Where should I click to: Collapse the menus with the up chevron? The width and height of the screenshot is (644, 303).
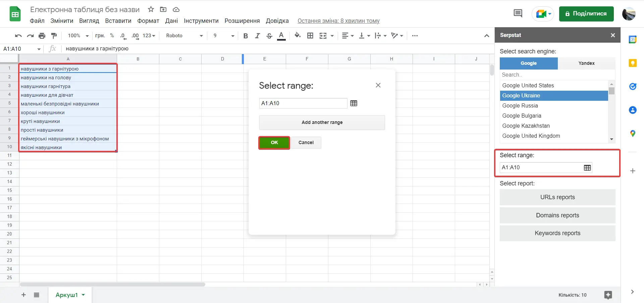[x=487, y=36]
